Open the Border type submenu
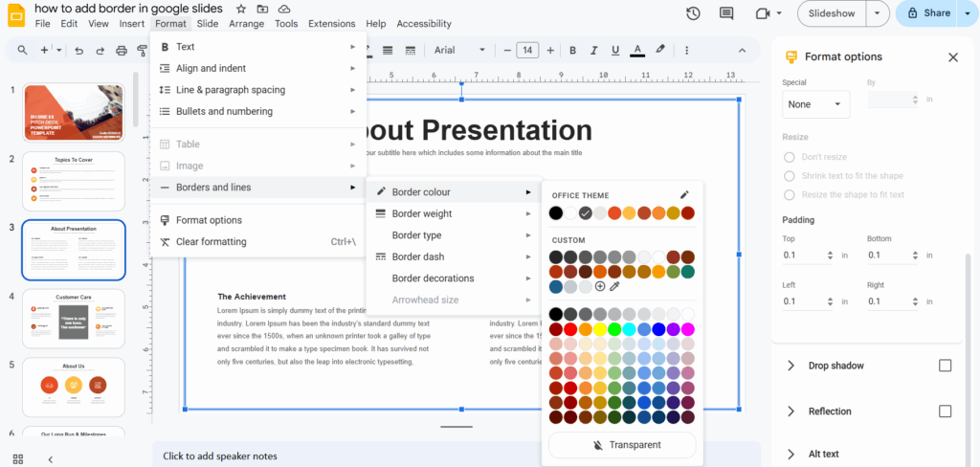Image resolution: width=980 pixels, height=467 pixels. coord(453,235)
